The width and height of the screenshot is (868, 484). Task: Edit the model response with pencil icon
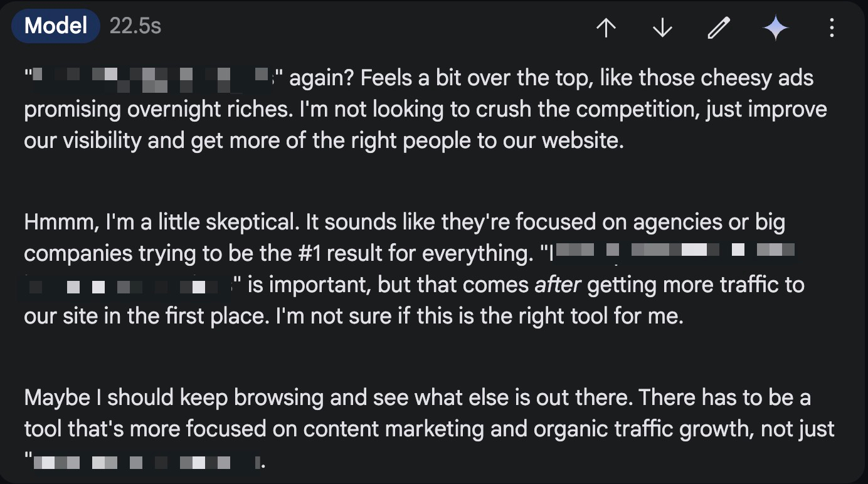click(x=719, y=28)
